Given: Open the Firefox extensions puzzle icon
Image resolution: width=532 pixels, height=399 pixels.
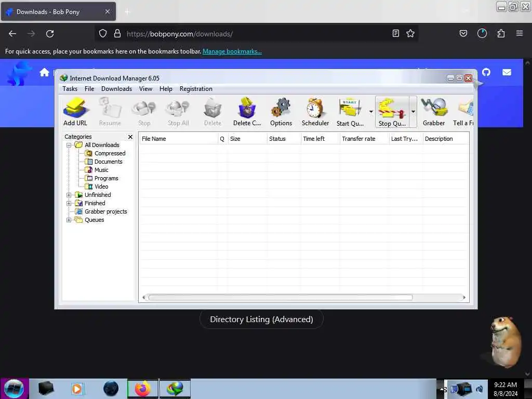Looking at the screenshot, I should click(501, 34).
